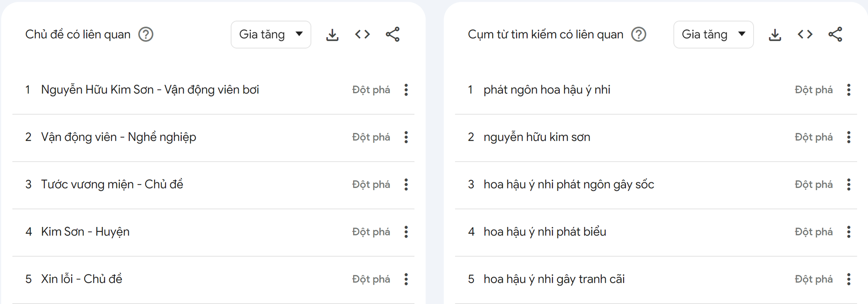The image size is (868, 304).
Task: Click Đột phá value for Xin lỗi row
Action: pyautogui.click(x=371, y=279)
